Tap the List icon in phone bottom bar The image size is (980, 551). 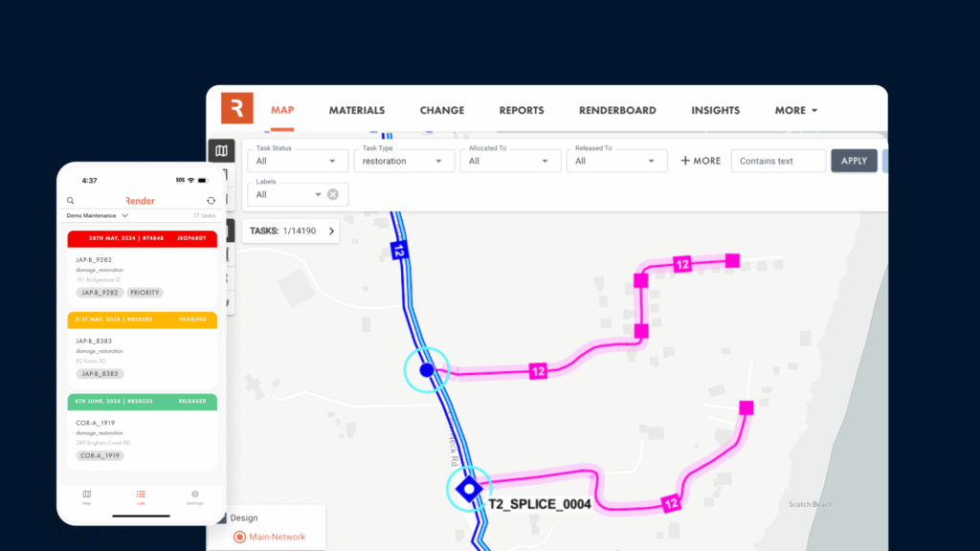click(x=141, y=496)
